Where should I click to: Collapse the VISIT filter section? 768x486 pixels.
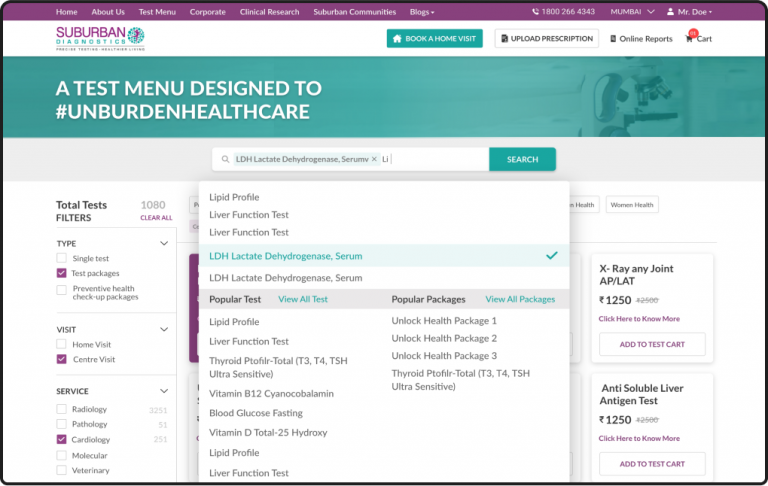pyautogui.click(x=164, y=329)
